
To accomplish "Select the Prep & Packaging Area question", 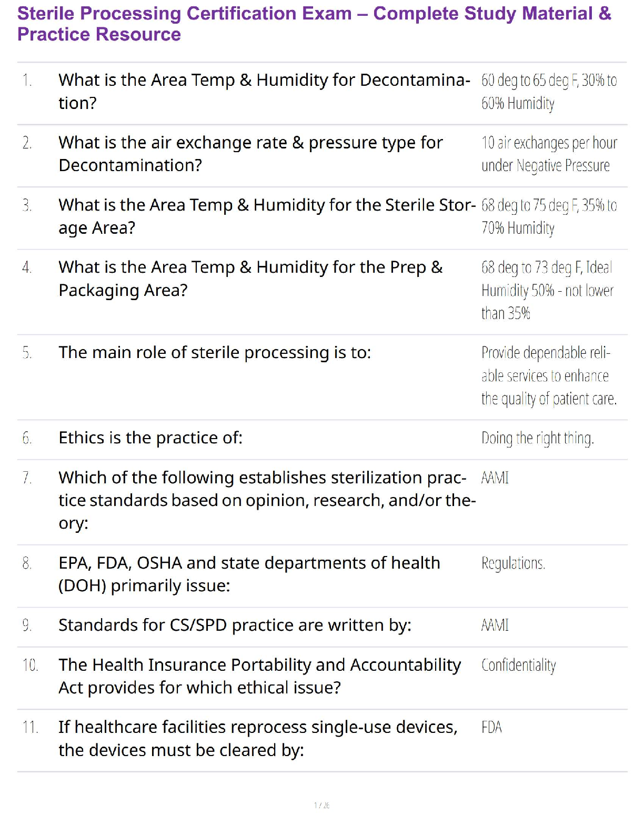I will click(250, 279).
